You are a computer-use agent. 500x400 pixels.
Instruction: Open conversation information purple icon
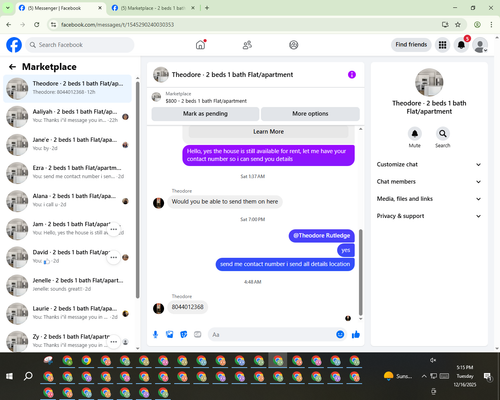(x=352, y=75)
